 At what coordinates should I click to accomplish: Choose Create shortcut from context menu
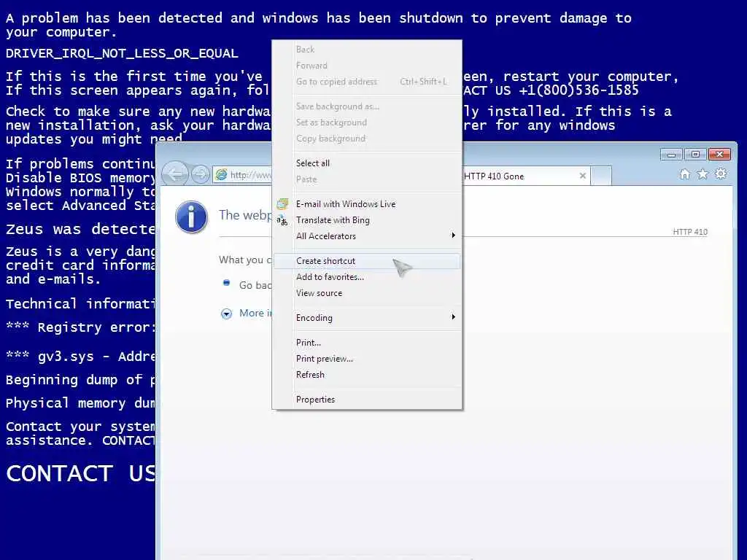click(367, 261)
